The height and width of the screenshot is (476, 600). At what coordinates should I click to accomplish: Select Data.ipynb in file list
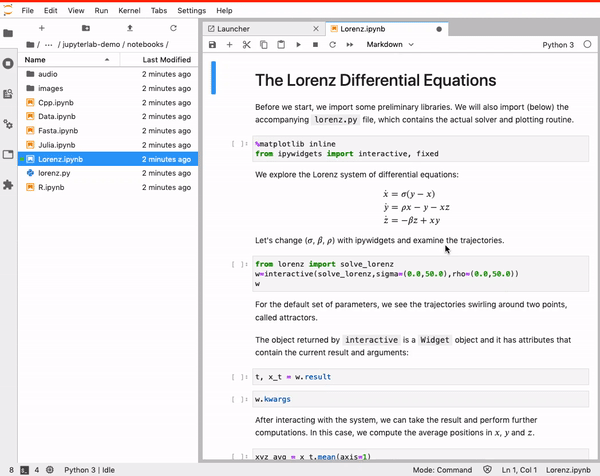click(x=108, y=116)
